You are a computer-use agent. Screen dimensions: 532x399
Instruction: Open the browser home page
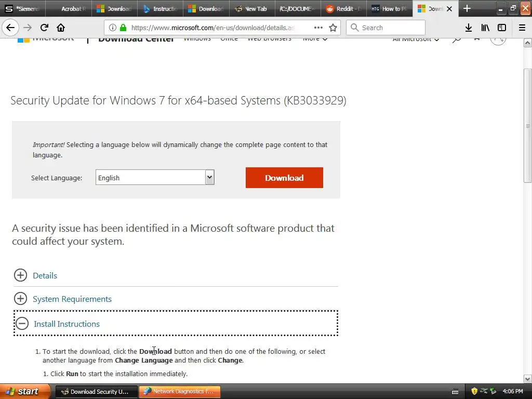61,28
